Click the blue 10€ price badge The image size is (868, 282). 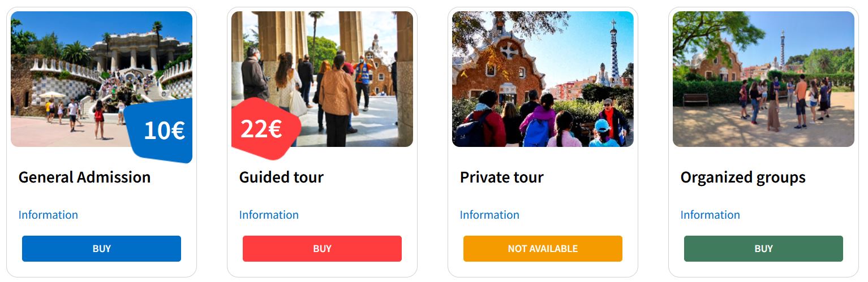[162, 131]
